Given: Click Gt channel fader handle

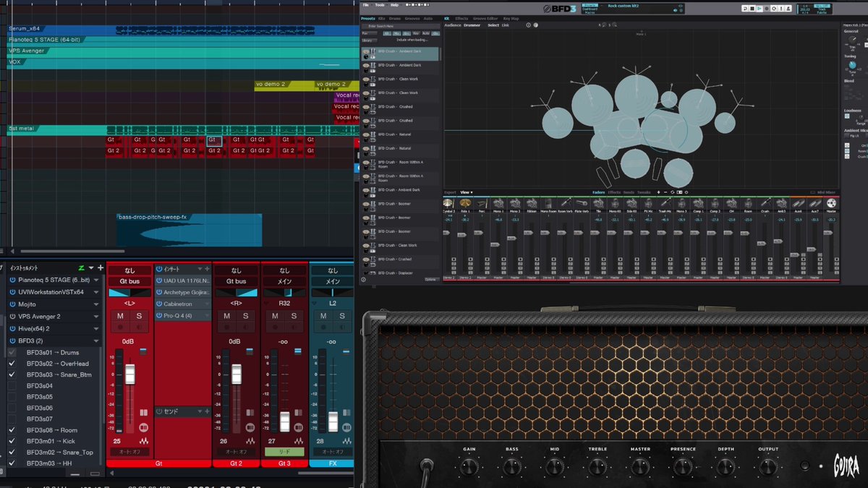Looking at the screenshot, I should tap(130, 374).
